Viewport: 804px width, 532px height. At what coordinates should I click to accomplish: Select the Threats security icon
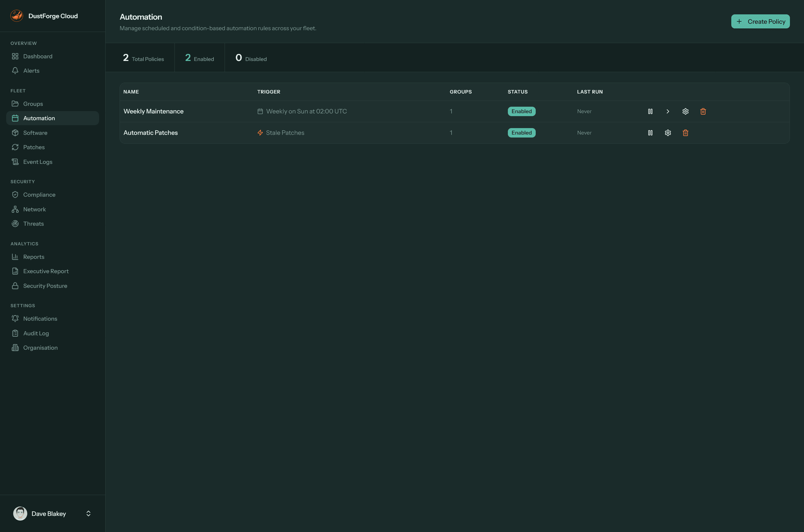tap(15, 223)
